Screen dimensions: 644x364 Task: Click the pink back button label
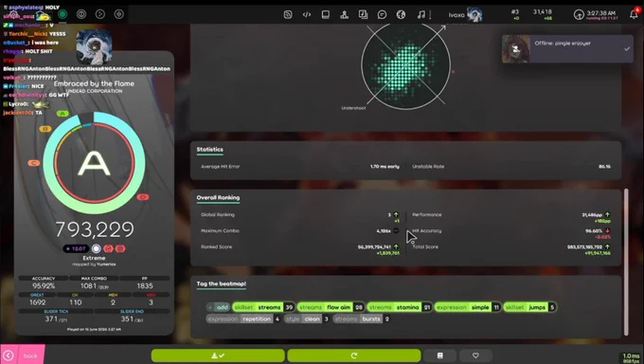coord(30,355)
